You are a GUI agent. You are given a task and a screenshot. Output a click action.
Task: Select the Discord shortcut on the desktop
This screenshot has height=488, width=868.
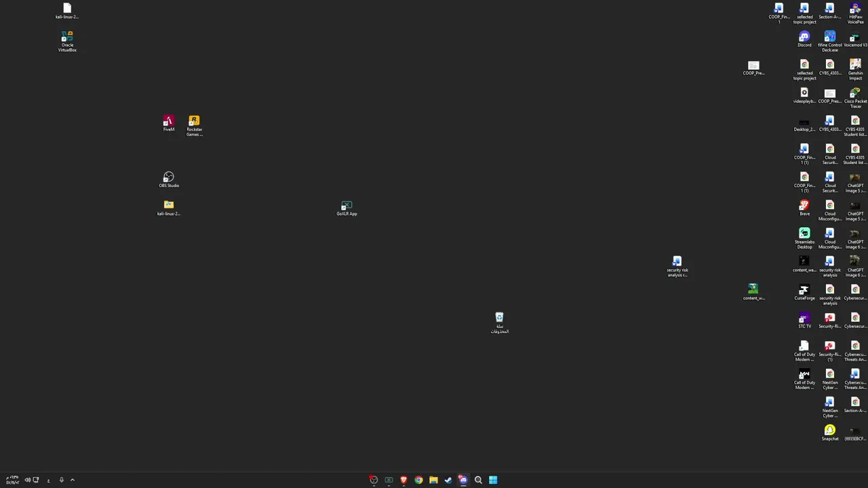(804, 39)
